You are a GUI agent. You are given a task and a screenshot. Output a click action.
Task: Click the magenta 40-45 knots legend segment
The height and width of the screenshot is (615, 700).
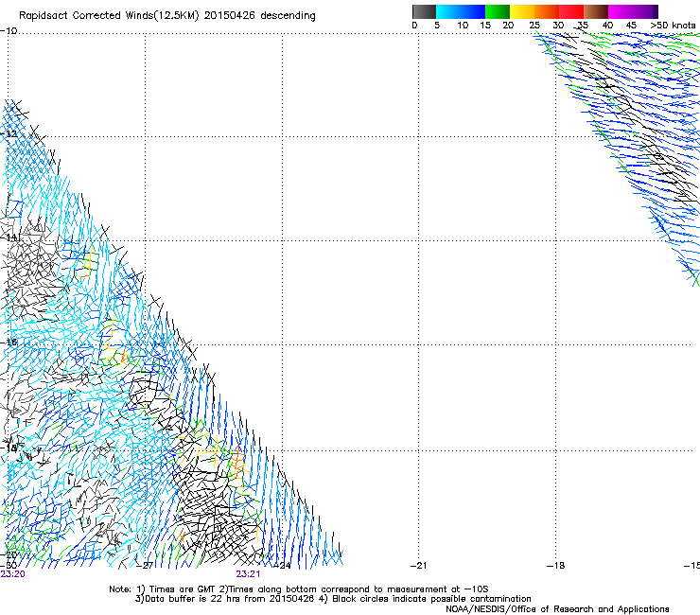pyautogui.click(x=621, y=11)
